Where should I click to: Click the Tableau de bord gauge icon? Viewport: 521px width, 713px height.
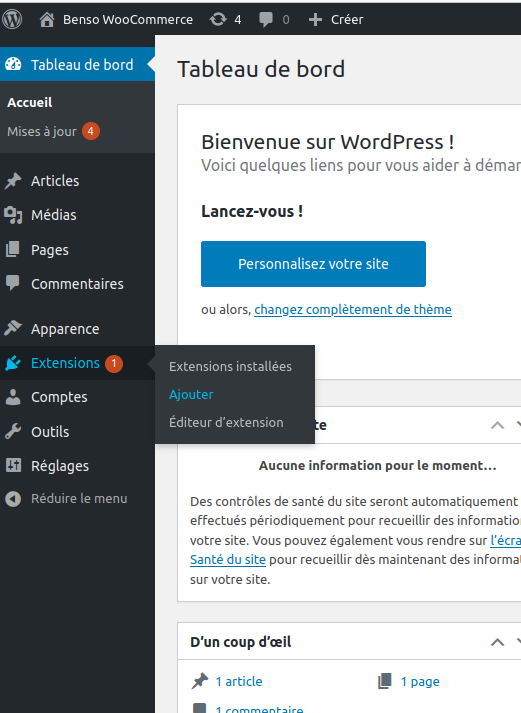13,64
